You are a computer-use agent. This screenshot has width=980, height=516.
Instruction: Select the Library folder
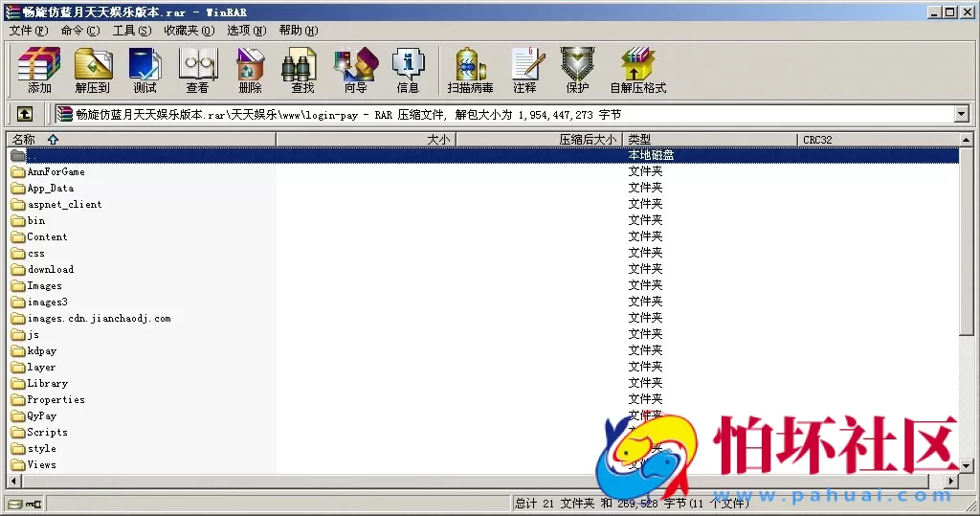pyautogui.click(x=39, y=383)
